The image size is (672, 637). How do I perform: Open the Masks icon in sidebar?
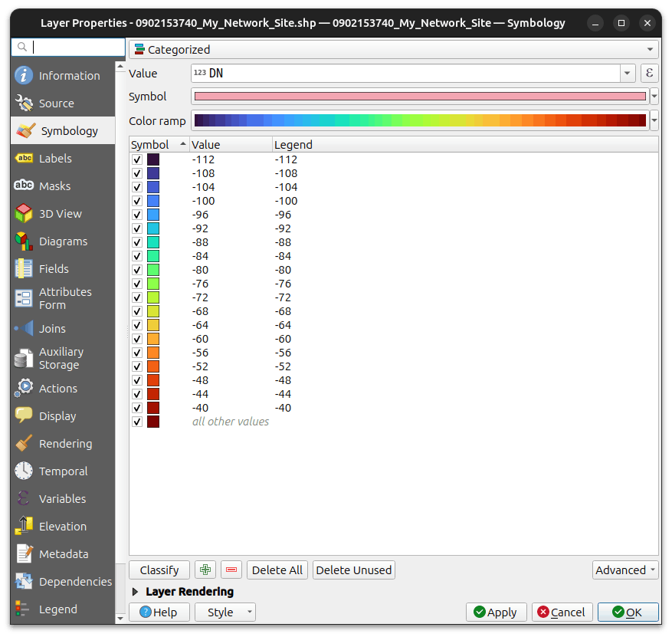pyautogui.click(x=24, y=186)
